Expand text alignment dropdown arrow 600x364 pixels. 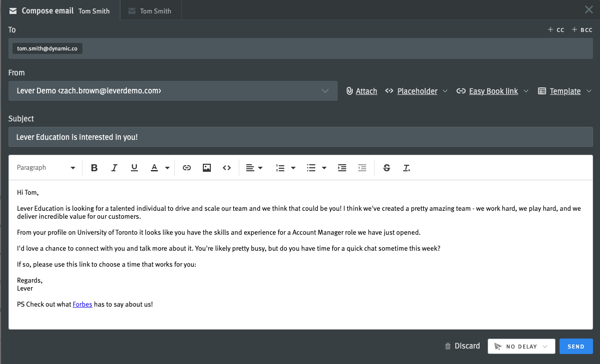(260, 168)
